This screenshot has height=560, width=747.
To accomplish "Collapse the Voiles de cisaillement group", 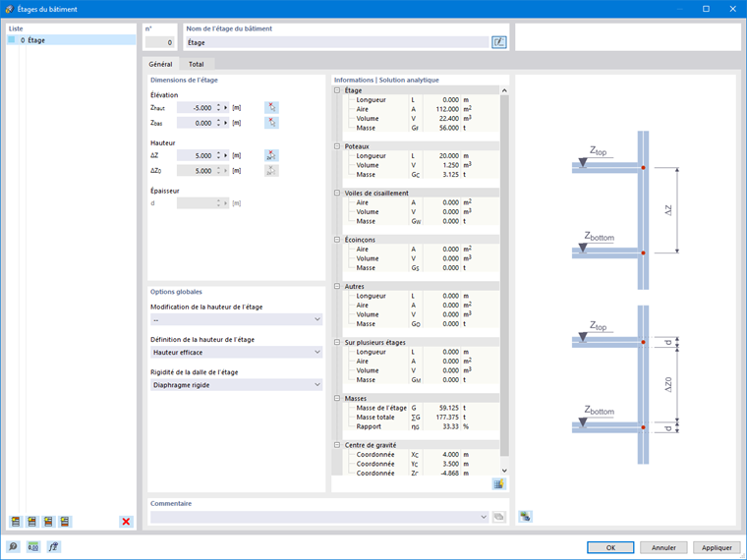I will click(x=337, y=193).
